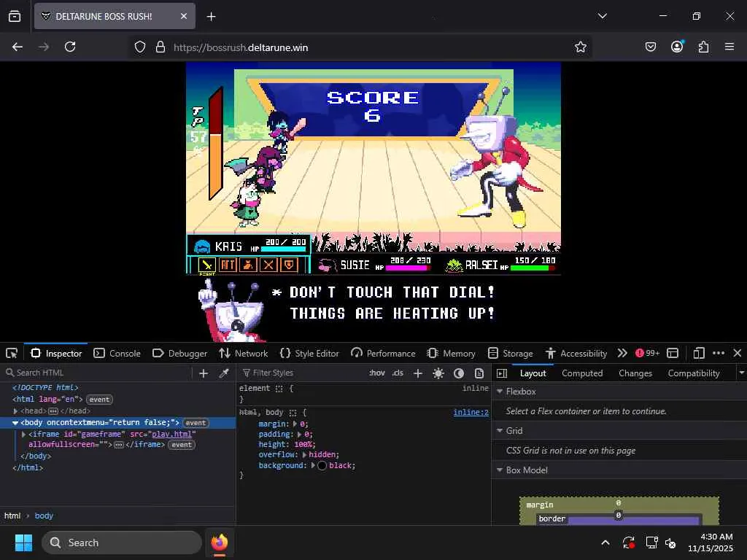Viewport: 747px width, 560px height.
Task: Pick color from page eyedropper icon
Action: pos(223,373)
